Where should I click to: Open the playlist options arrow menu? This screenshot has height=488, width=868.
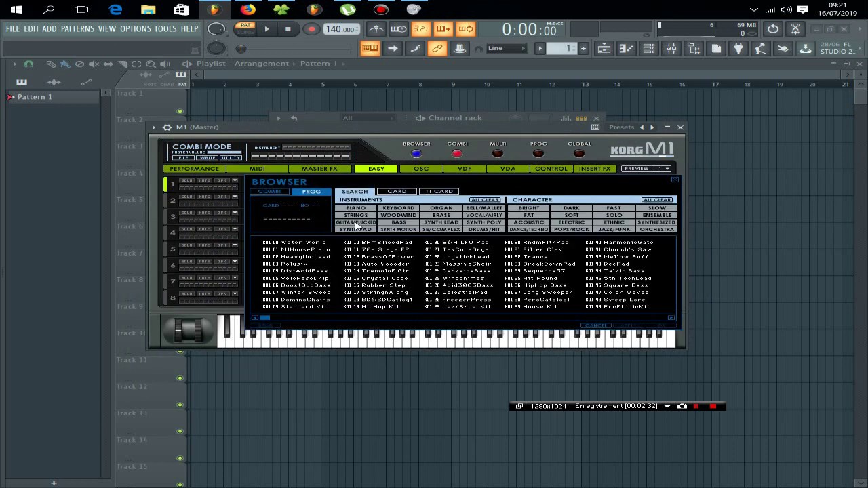pyautogui.click(x=14, y=64)
